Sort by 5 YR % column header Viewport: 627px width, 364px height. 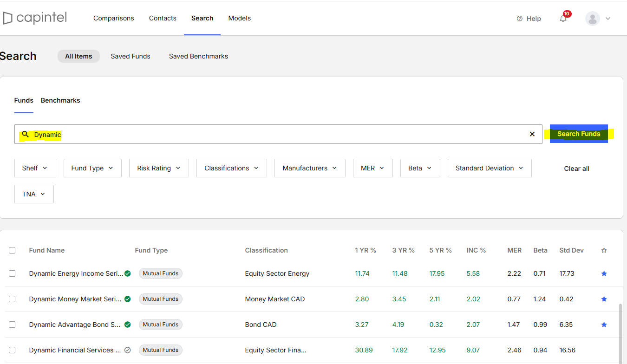pos(440,250)
